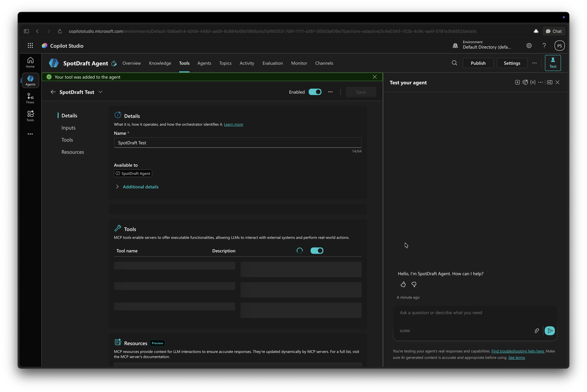Send the test chat message
Image resolution: width=587 pixels, height=392 pixels.
click(549, 331)
